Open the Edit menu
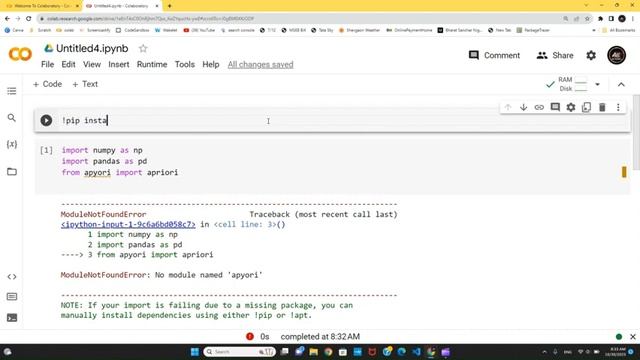Image resolution: width=640 pixels, height=360 pixels. point(68,64)
